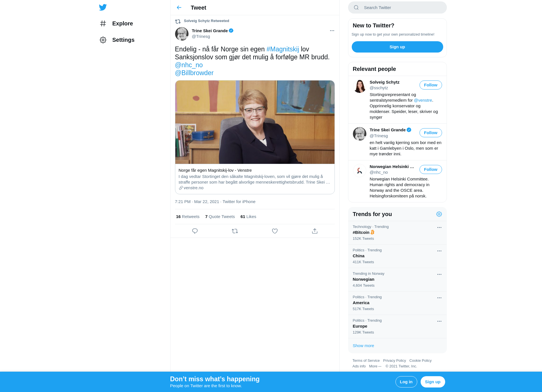Share the tweet via the share icon
This screenshot has height=392, width=542.
click(x=315, y=231)
